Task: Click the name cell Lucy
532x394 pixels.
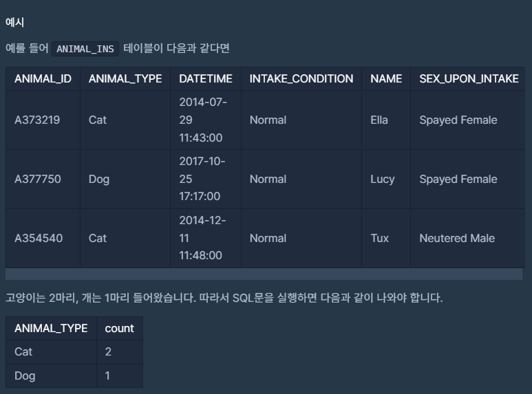Action: [386, 179]
